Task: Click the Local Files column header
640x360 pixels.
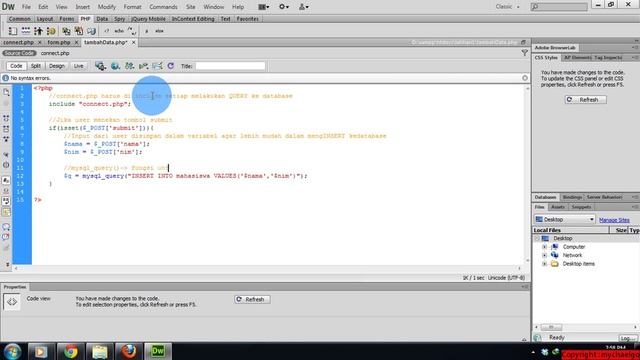Action: [x=571, y=230]
